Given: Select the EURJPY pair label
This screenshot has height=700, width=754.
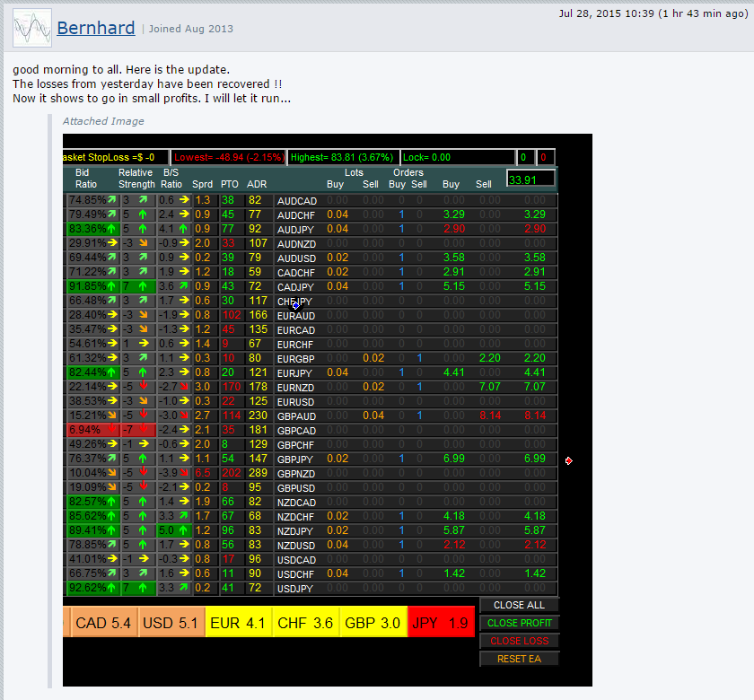Looking at the screenshot, I should pyautogui.click(x=294, y=373).
